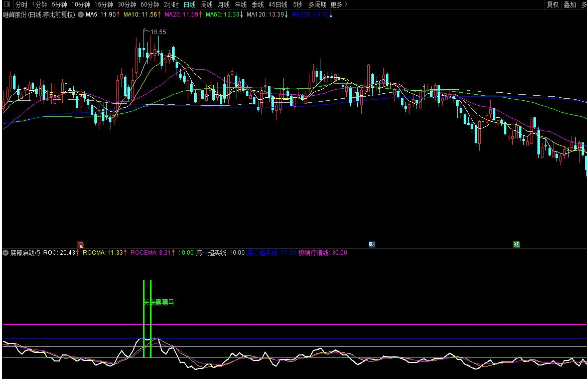This screenshot has width=587, height=379.
Task: Select the 60分钟 period tab
Action: 150,4
